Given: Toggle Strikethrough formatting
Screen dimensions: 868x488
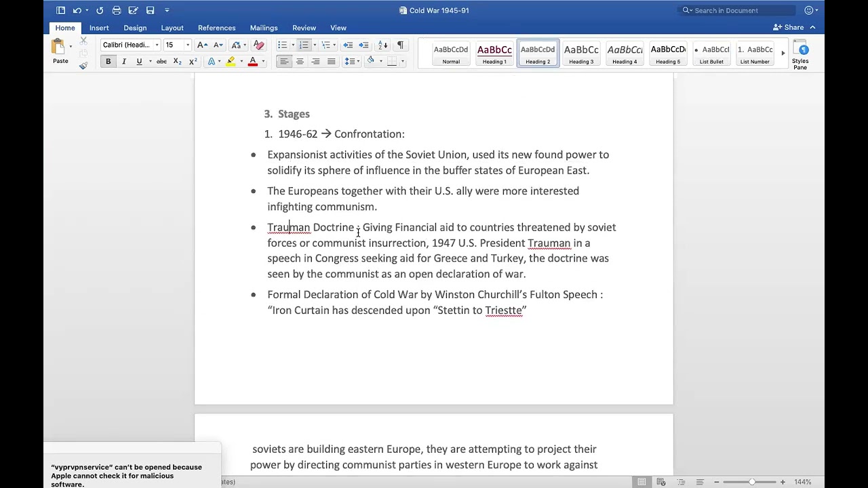Looking at the screenshot, I should (161, 62).
